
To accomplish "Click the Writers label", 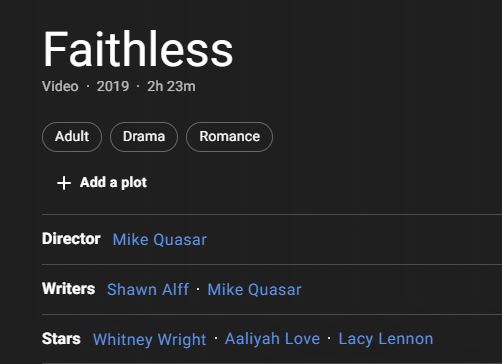I will point(69,289).
